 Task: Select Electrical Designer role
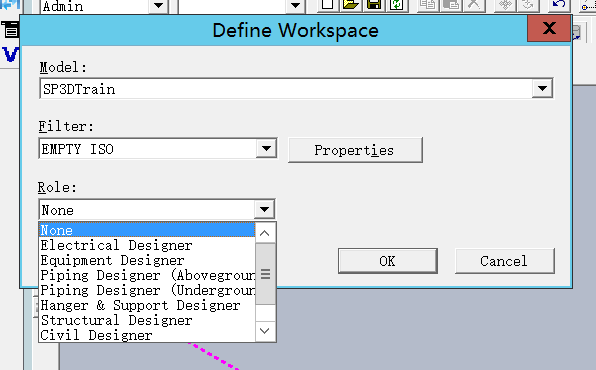pyautogui.click(x=147, y=245)
